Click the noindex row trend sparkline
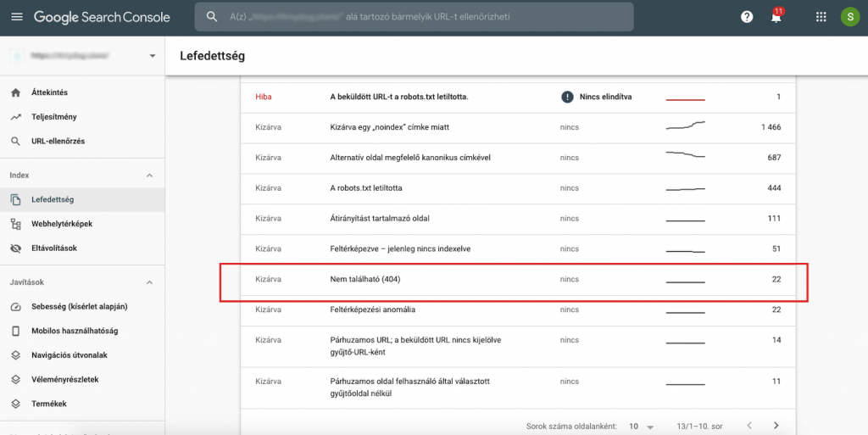Screen dimensions: 868x435 [x=685, y=125]
